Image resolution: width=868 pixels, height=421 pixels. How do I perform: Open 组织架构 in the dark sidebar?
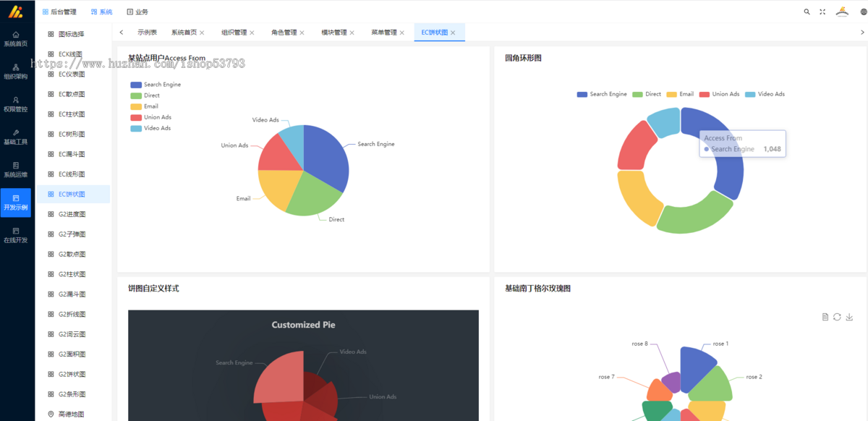tap(16, 72)
